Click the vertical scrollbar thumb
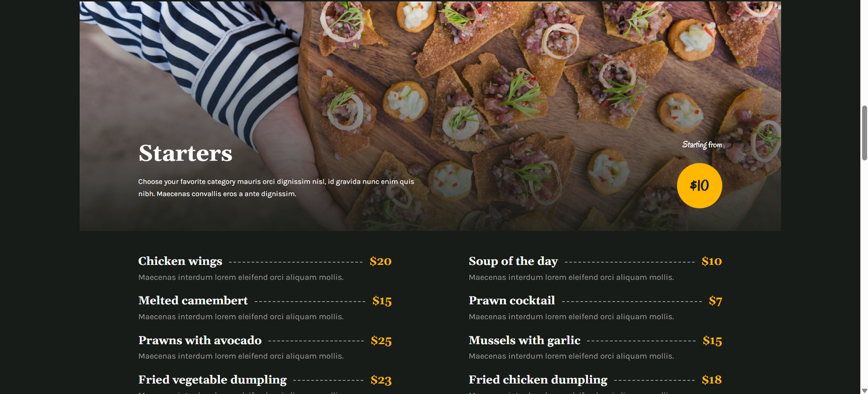The image size is (868, 394). click(x=864, y=133)
